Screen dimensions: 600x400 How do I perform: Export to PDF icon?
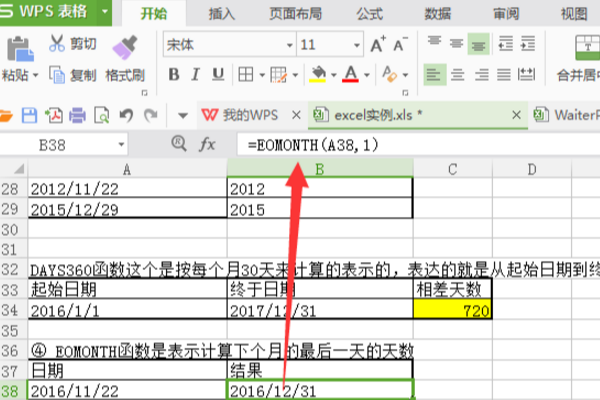coord(54,115)
